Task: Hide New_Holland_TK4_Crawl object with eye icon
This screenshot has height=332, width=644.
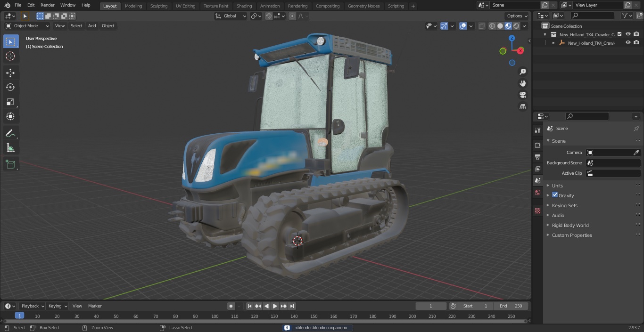Action: coord(628,43)
